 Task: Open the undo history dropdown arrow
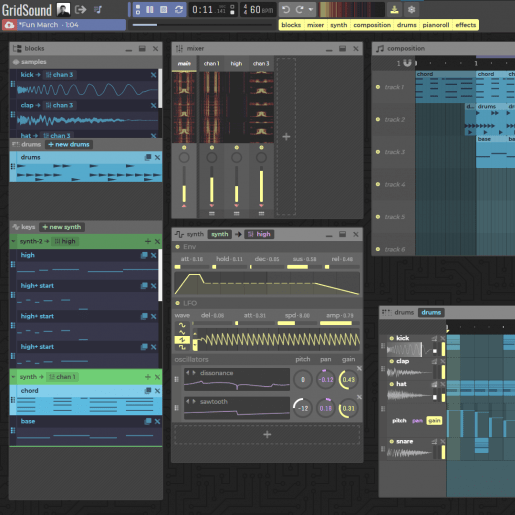tap(311, 10)
